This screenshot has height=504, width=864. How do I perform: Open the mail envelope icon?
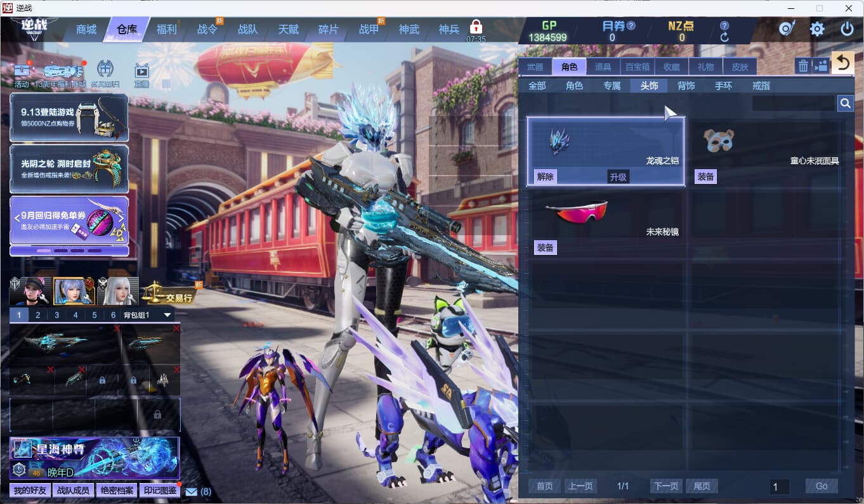pyautogui.click(x=191, y=491)
